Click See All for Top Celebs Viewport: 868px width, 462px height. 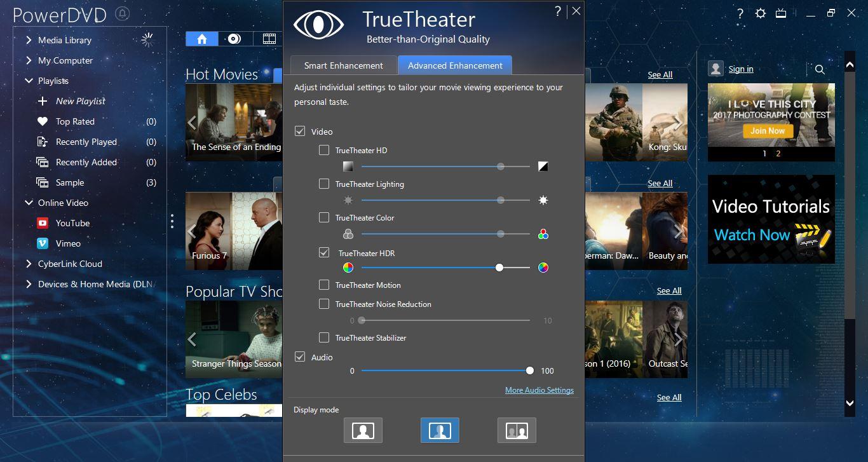[x=669, y=398]
